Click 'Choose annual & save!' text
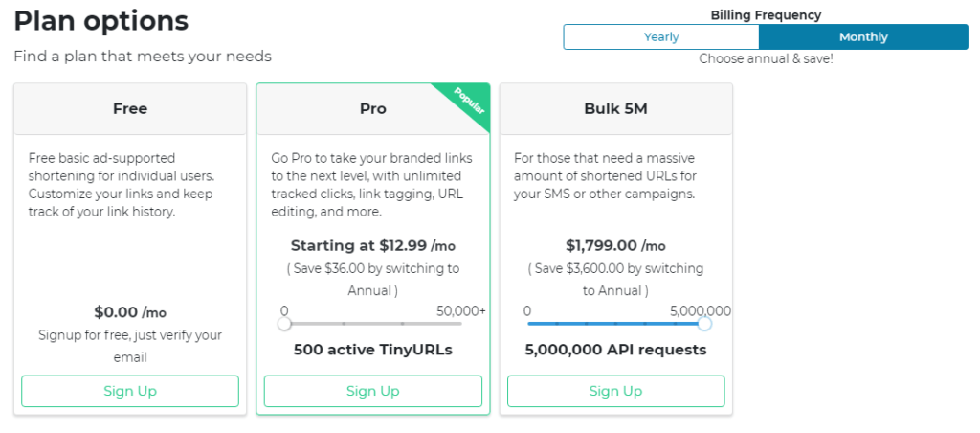Image resolution: width=980 pixels, height=433 pixels. [x=766, y=58]
